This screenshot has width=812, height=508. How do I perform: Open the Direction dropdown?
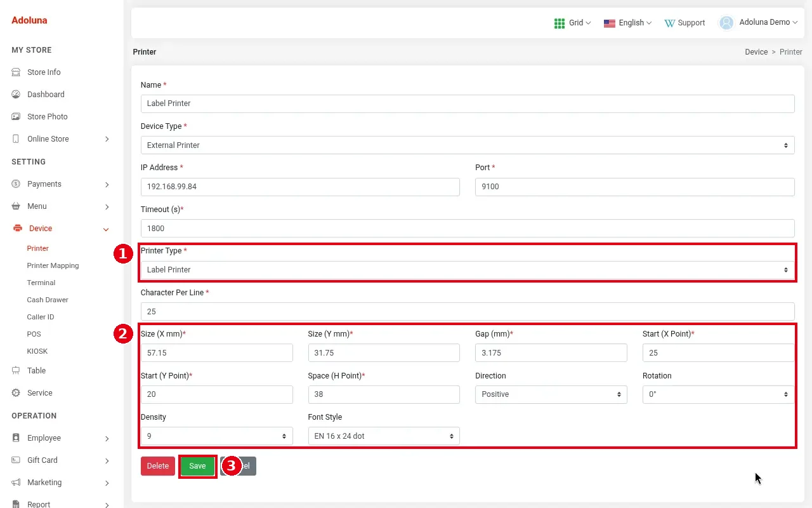[551, 394]
